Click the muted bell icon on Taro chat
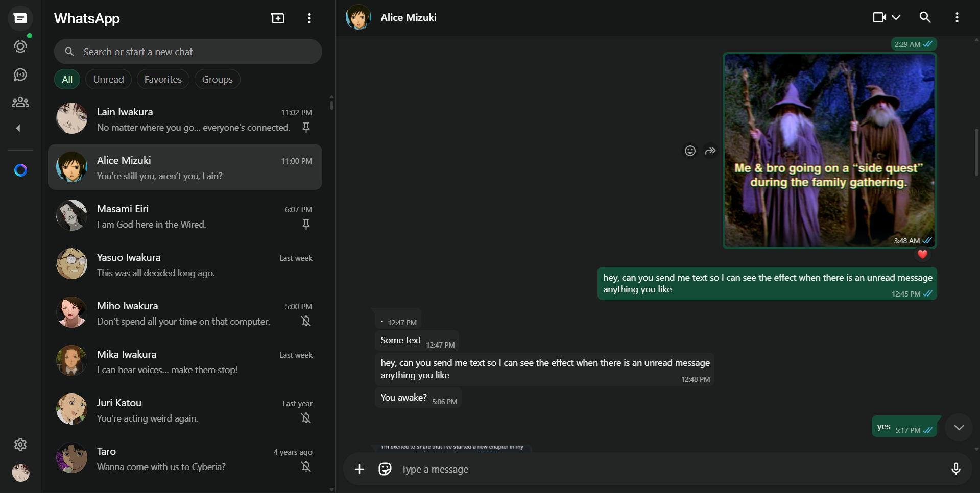 pyautogui.click(x=306, y=466)
